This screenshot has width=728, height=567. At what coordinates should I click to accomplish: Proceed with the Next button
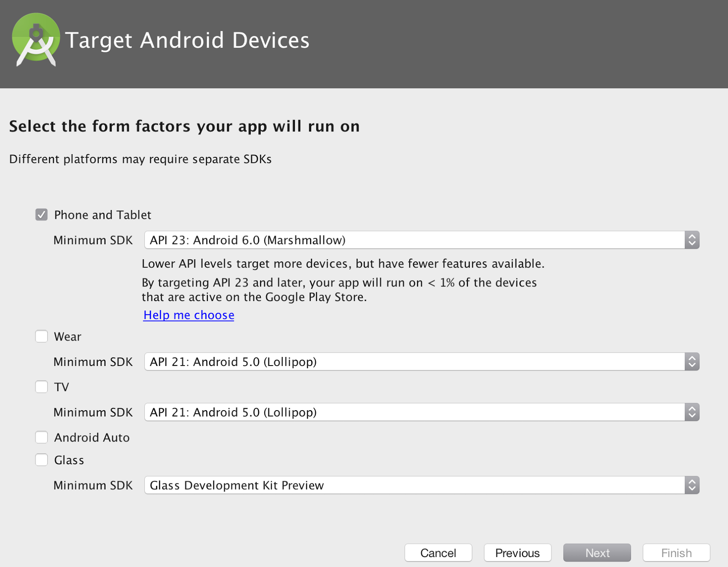coord(597,553)
